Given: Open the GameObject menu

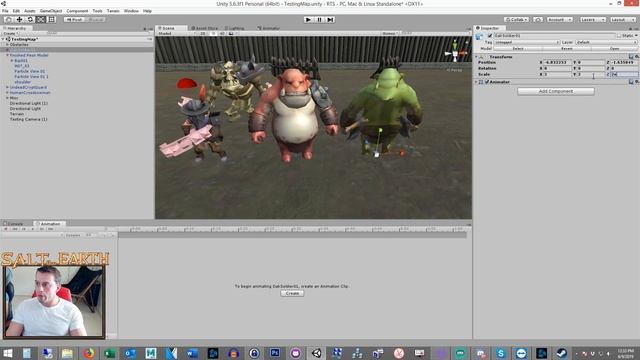Looking at the screenshot, I should [x=51, y=11].
